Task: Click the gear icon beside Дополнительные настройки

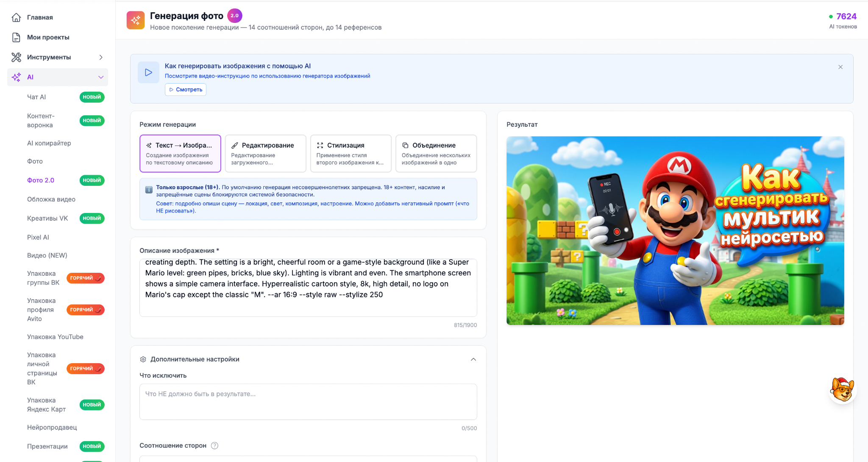Action: click(143, 359)
